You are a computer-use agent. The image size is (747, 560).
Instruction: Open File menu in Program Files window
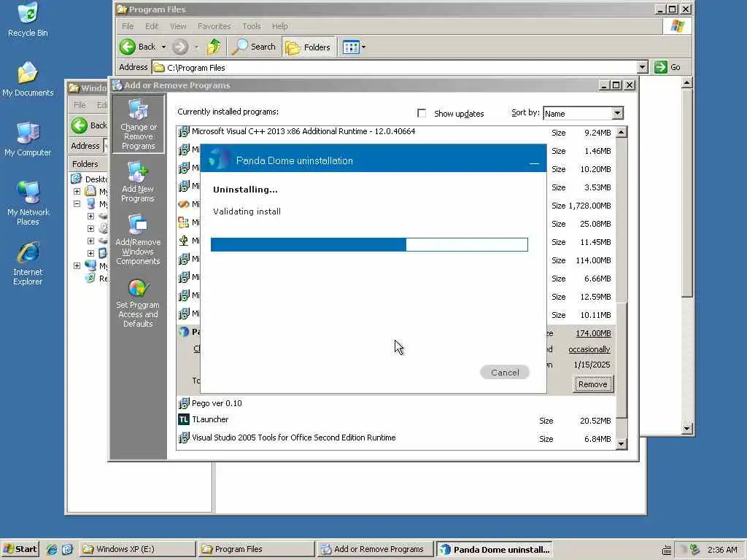pos(128,26)
